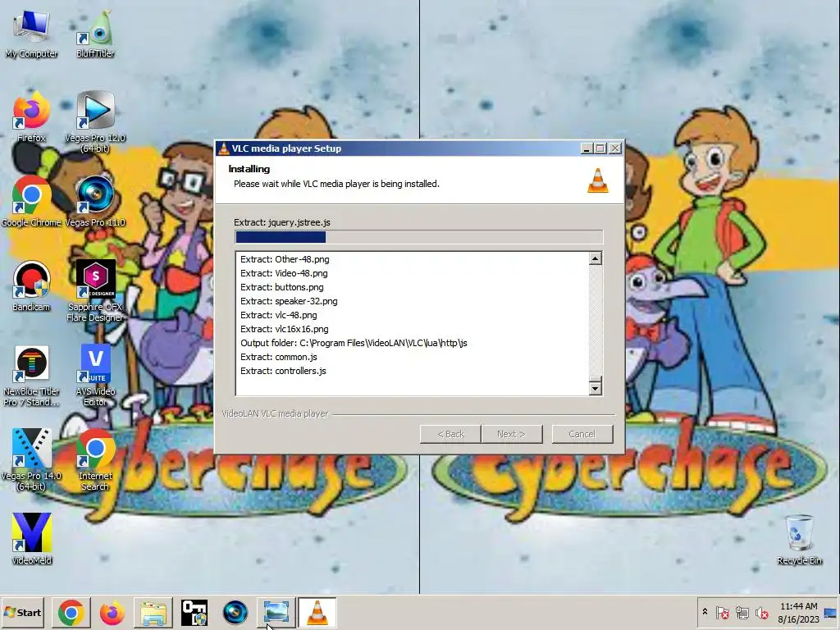Select log line 'Extract: vlc16x16.png'
The image size is (840, 630).
[285, 329]
